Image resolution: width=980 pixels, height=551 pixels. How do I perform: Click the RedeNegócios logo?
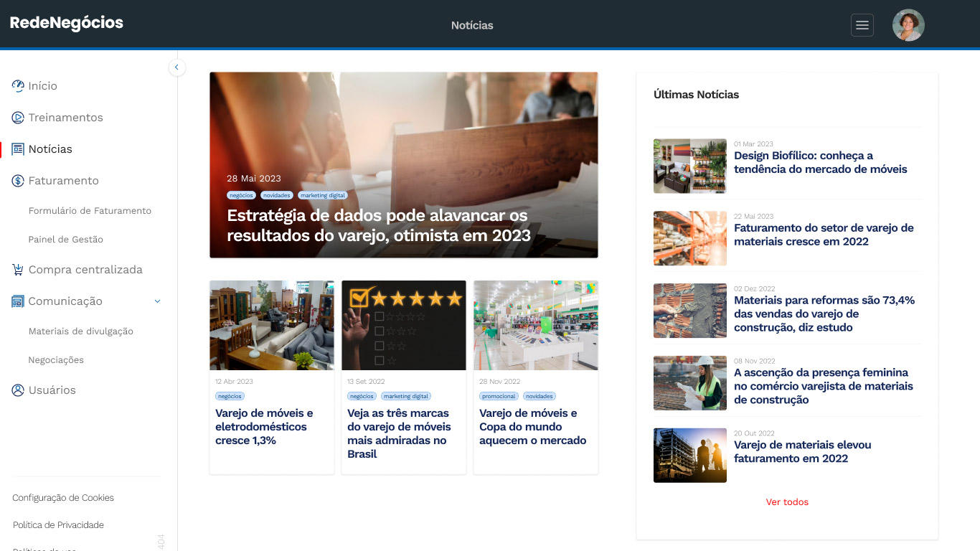point(67,23)
